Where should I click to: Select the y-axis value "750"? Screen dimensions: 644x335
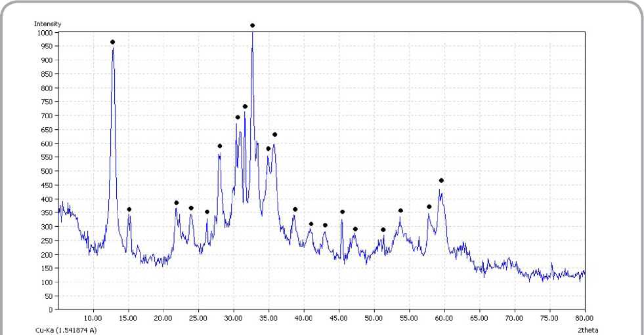tap(47, 102)
